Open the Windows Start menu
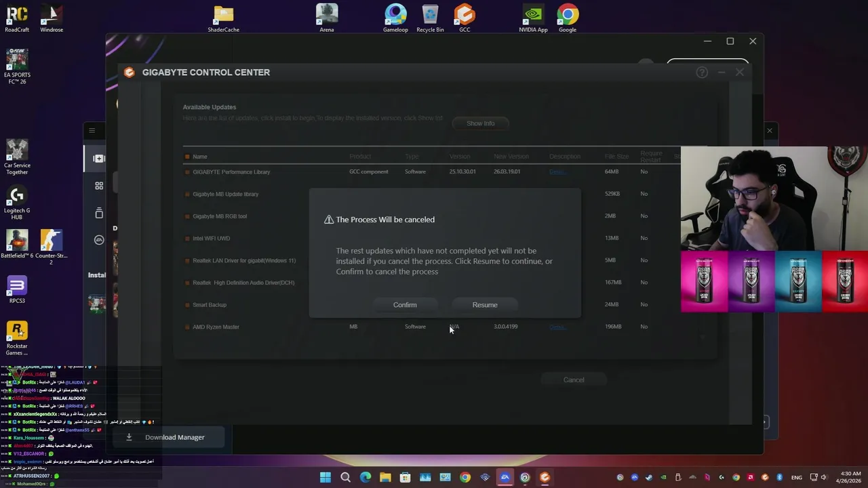This screenshot has height=488, width=868. (325, 477)
